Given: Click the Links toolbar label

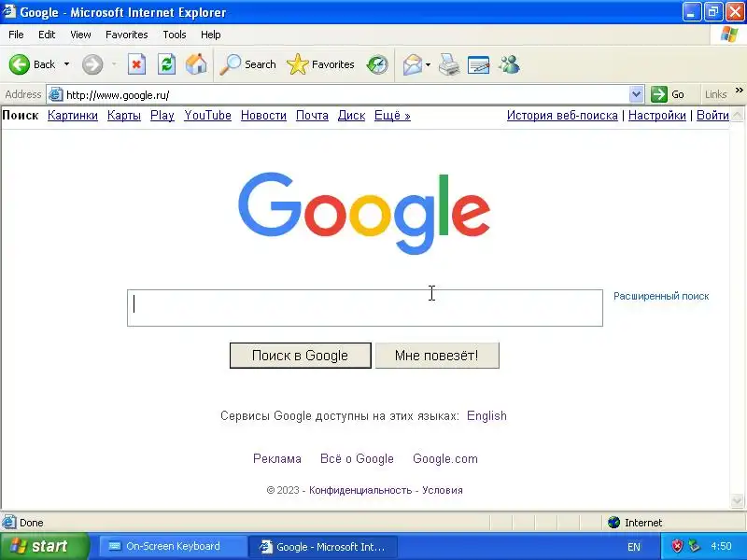Looking at the screenshot, I should tap(715, 94).
